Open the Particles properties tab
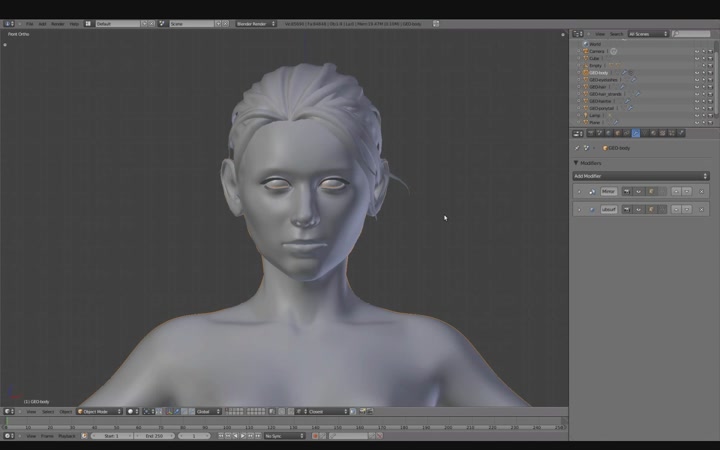Screen dimensions: 720x450 point(672,133)
